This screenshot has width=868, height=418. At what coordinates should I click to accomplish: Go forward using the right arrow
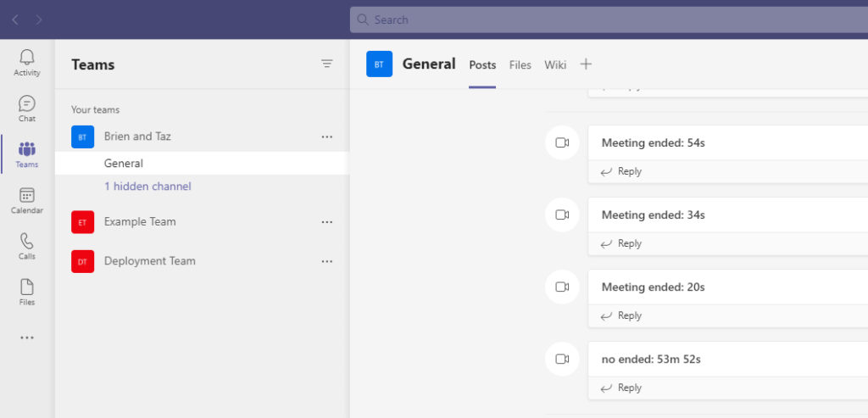pyautogui.click(x=39, y=20)
